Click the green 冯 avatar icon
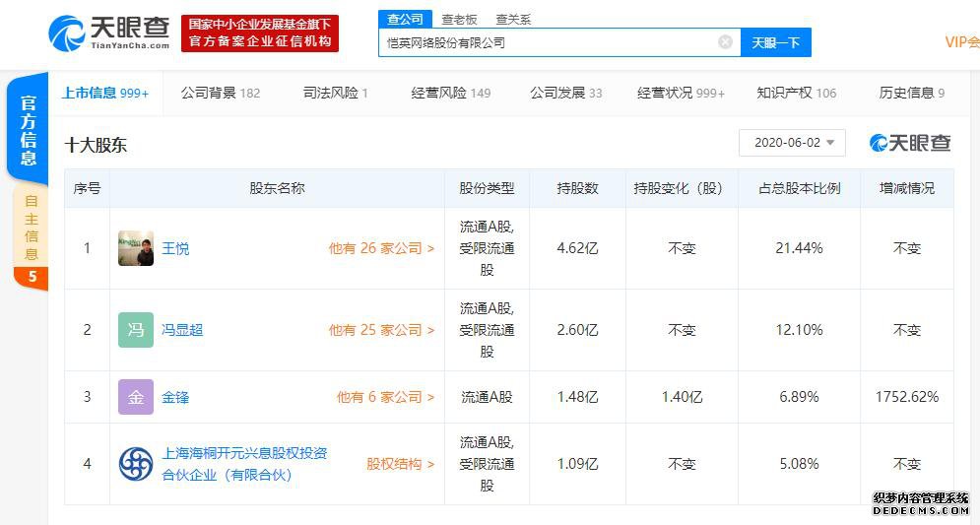The image size is (980, 525). coord(136,330)
